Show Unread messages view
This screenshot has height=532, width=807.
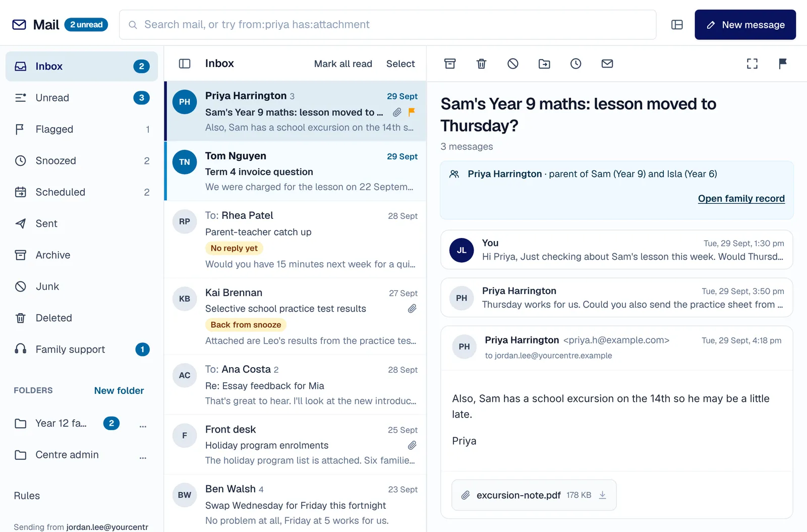pos(82,98)
